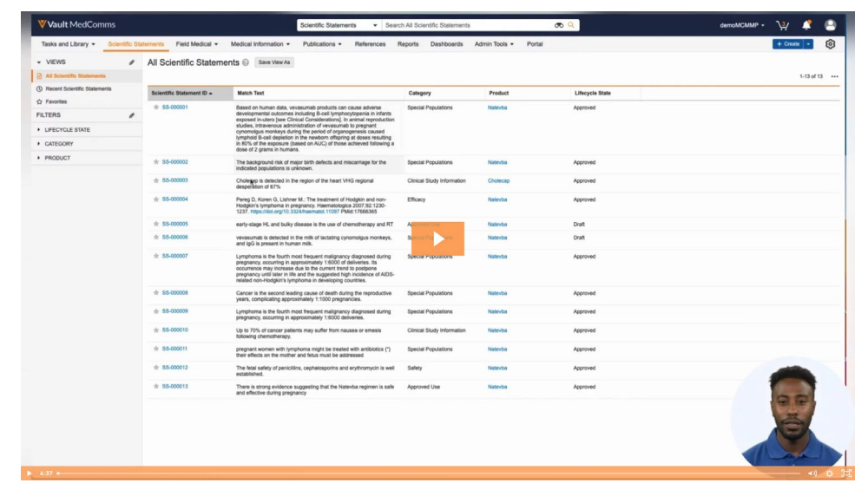Edit filters with the FILTERS pencil icon

pyautogui.click(x=132, y=115)
